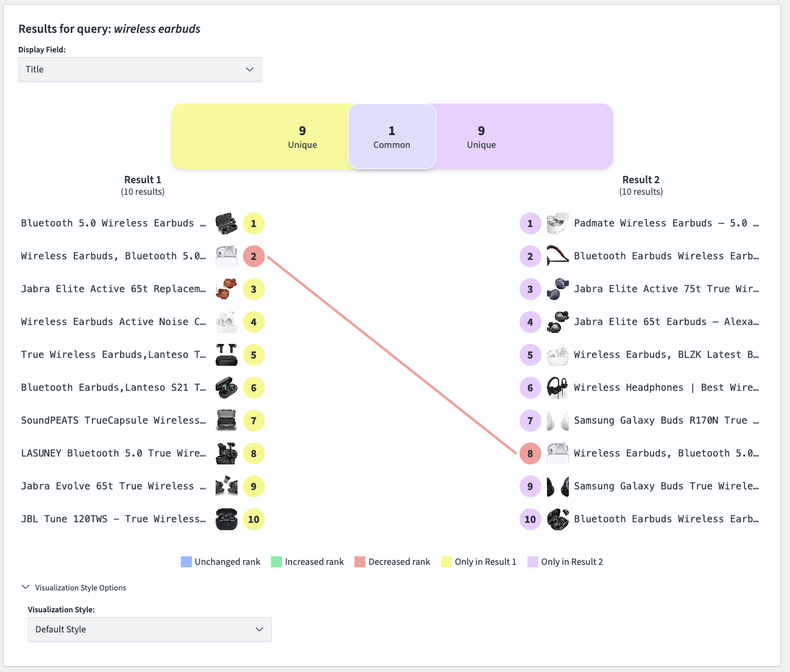Screen dimensions: 790x672
Task: Open the Samsung Galaxy Buds R170N title
Action: 666,421
